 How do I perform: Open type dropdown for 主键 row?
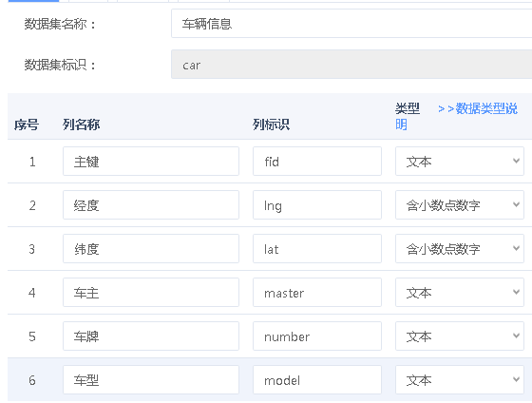tap(460, 162)
